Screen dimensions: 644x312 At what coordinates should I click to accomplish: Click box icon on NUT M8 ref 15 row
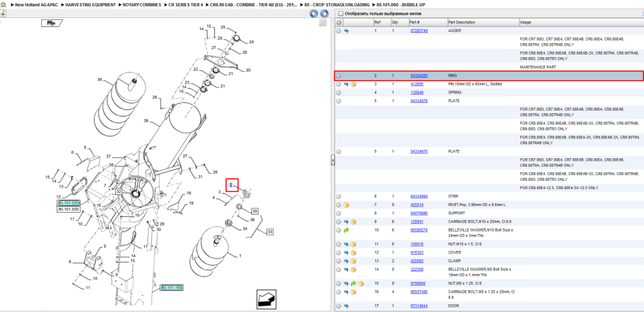361,283
